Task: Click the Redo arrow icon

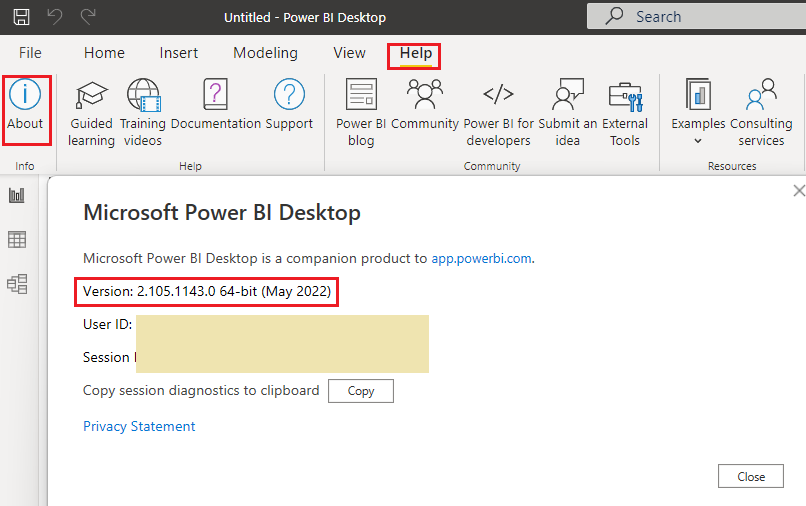Action: click(88, 16)
